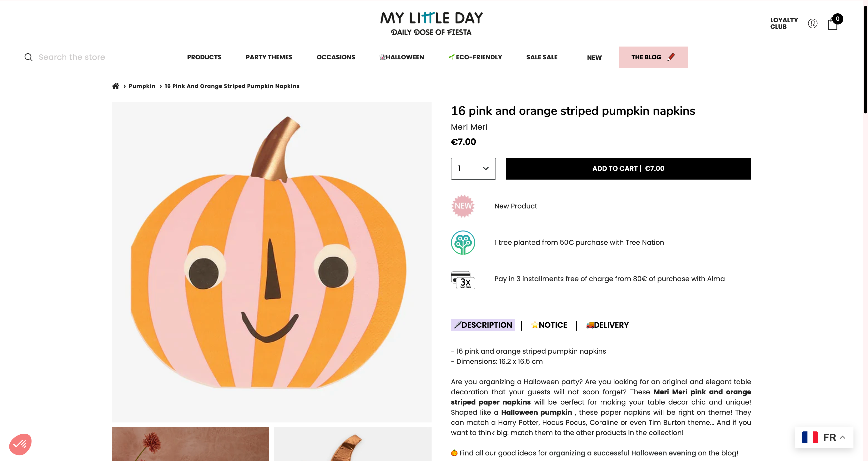The height and width of the screenshot is (461, 868).
Task: Open the shopping cart bag icon
Action: [833, 24]
